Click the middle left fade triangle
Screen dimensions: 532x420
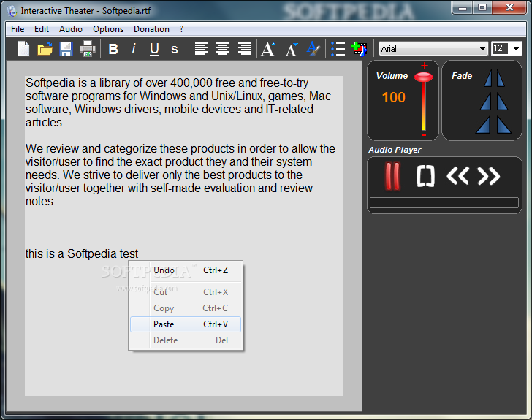[x=486, y=102]
